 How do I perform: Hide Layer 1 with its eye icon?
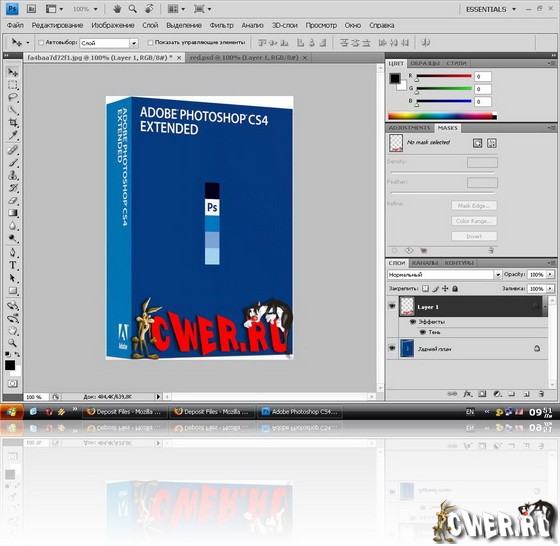[392, 306]
